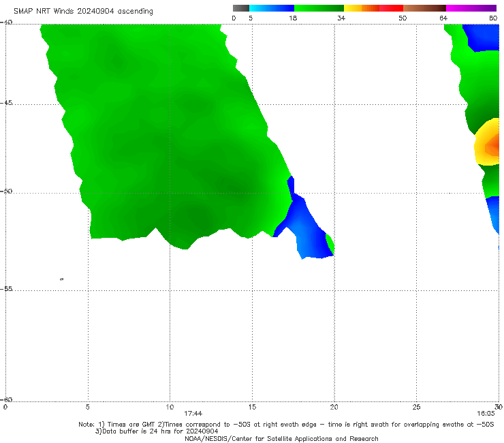Click the longitude label '5' on the axis
Screen dimensions: 504x443
coord(87,408)
